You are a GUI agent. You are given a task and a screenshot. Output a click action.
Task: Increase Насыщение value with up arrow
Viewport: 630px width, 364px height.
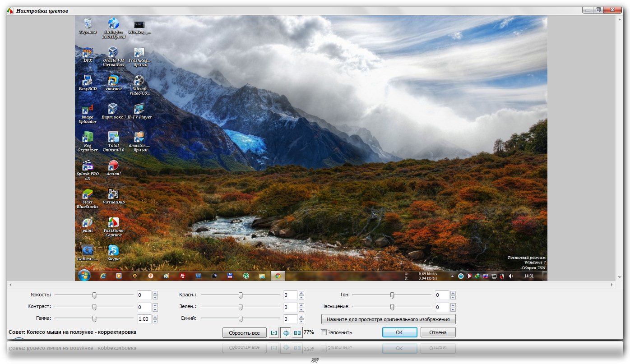click(x=453, y=305)
